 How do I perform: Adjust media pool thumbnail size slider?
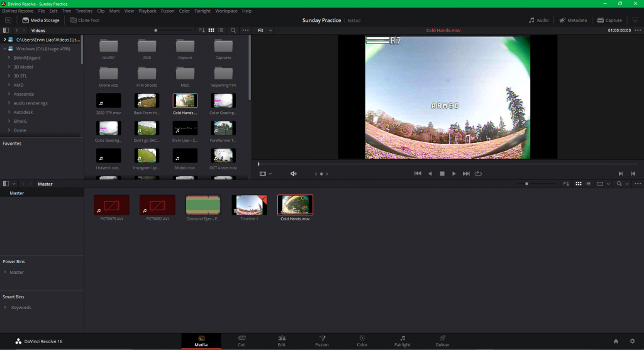526,184
